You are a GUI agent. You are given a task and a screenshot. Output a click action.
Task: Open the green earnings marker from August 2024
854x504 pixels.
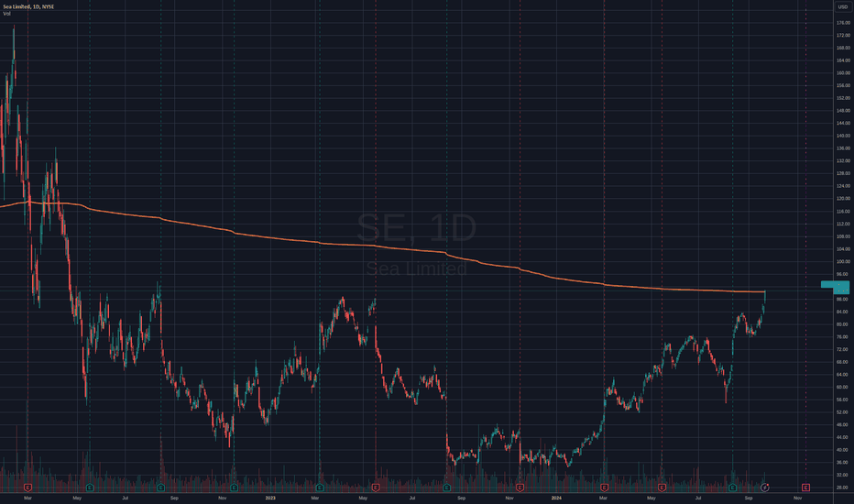(x=732, y=488)
